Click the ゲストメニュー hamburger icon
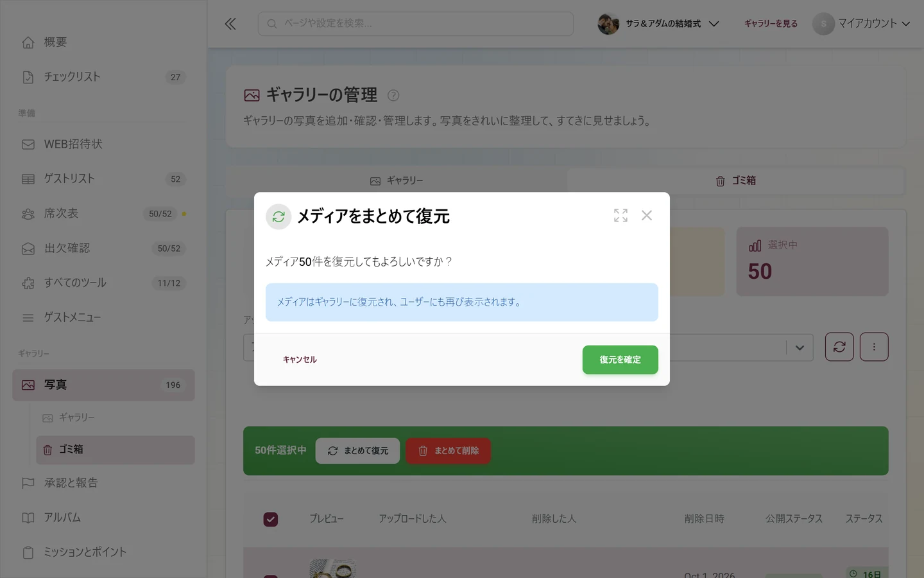Viewport: 924px width, 578px height. pos(28,318)
